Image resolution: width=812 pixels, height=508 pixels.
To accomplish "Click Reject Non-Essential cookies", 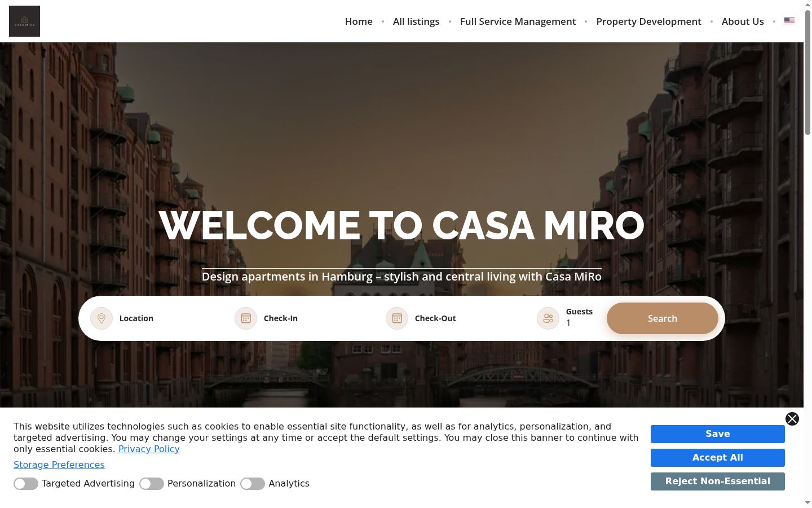I will [718, 481].
